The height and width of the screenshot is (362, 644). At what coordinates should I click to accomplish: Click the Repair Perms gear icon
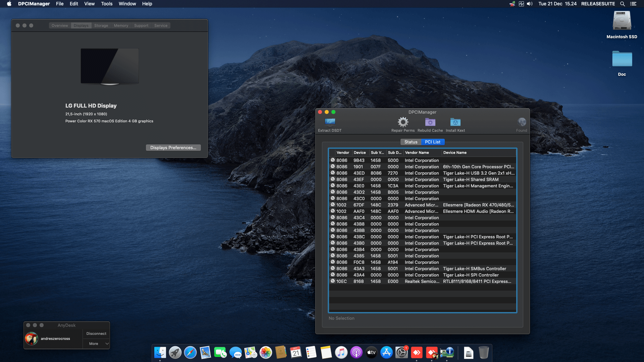[x=403, y=122]
